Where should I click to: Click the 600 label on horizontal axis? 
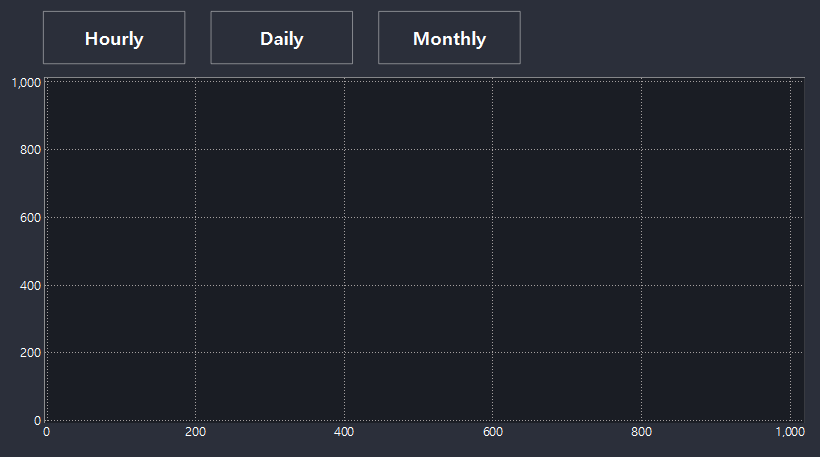pyautogui.click(x=493, y=432)
